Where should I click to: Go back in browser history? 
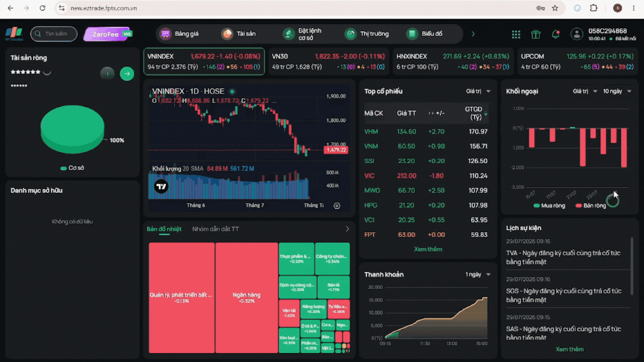(10, 8)
